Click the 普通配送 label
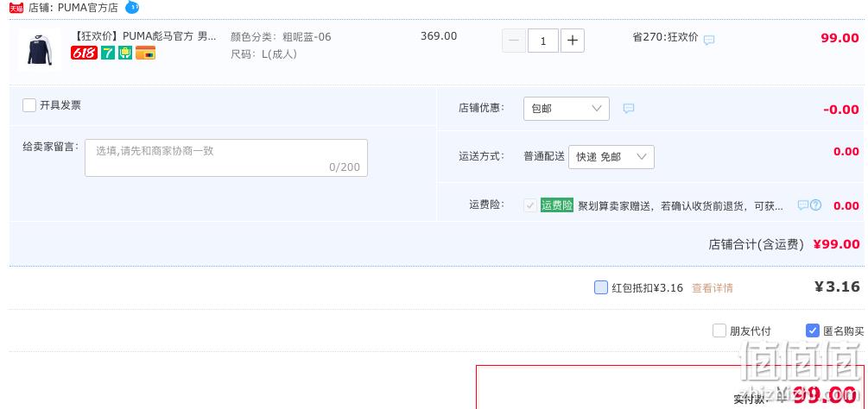Viewport: 868px width, 409px height. coord(544,156)
